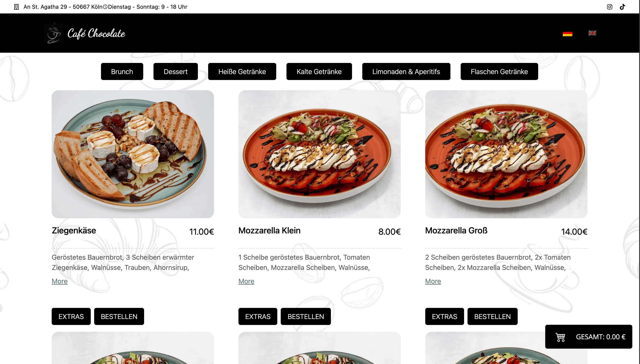
Task: Expand Mozzarella Klein description with More
Action: tap(246, 281)
